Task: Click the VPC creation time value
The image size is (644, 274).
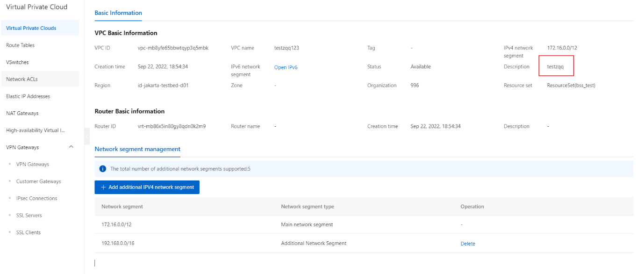Action: [163, 67]
